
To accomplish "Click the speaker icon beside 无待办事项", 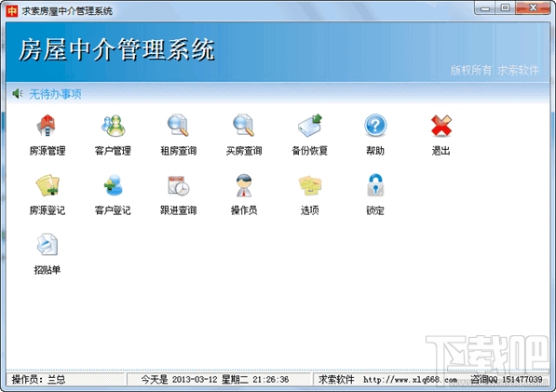I will tap(17, 94).
